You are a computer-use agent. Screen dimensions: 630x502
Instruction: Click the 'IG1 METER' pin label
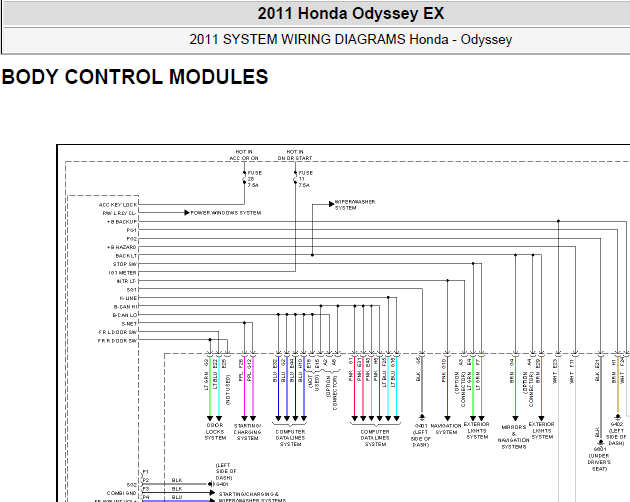[x=123, y=273]
